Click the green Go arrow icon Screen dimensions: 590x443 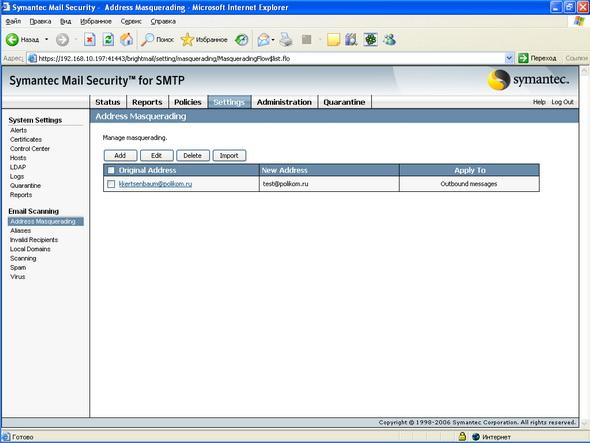[x=523, y=58]
